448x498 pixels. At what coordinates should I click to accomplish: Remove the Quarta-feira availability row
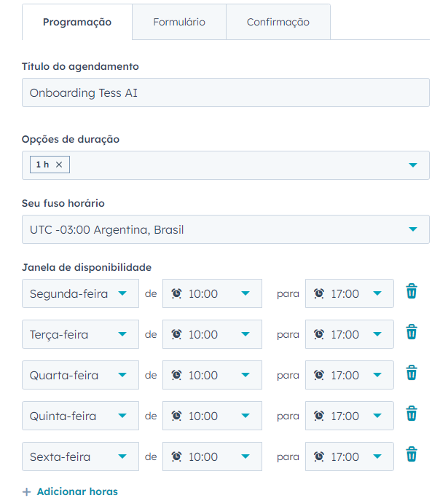coord(412,373)
